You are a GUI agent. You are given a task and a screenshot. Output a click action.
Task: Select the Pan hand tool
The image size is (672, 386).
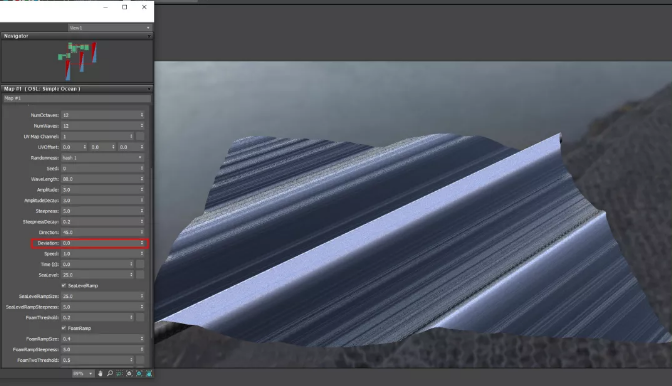tap(100, 374)
